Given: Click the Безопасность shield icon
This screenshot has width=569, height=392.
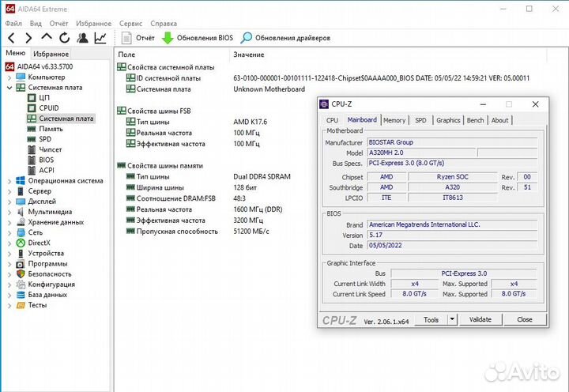Looking at the screenshot, I should 21,274.
